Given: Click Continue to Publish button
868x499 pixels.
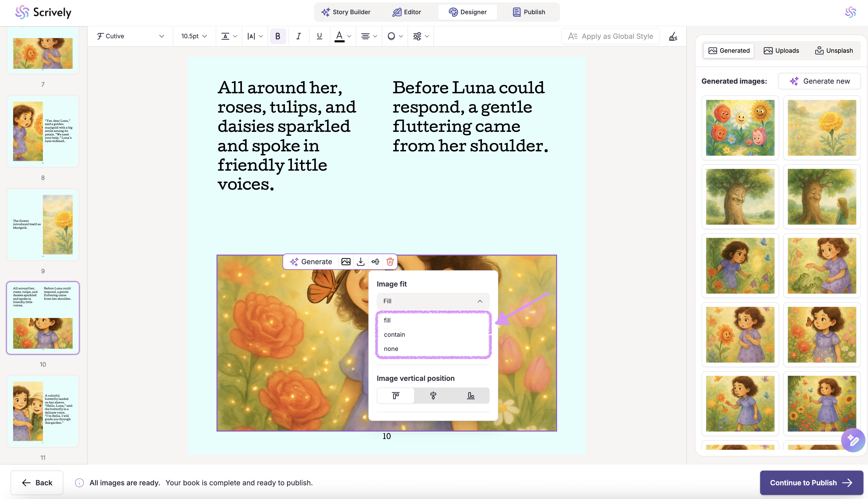Looking at the screenshot, I should click(811, 483).
